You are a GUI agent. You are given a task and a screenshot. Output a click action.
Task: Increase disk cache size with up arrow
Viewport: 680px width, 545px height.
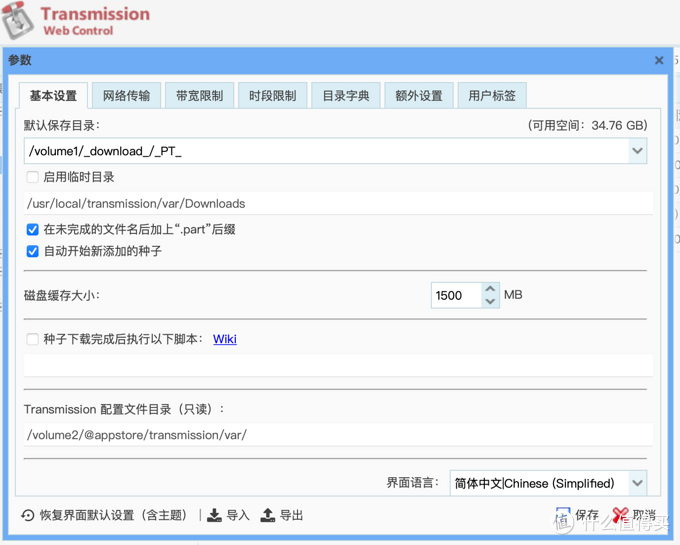click(490, 289)
